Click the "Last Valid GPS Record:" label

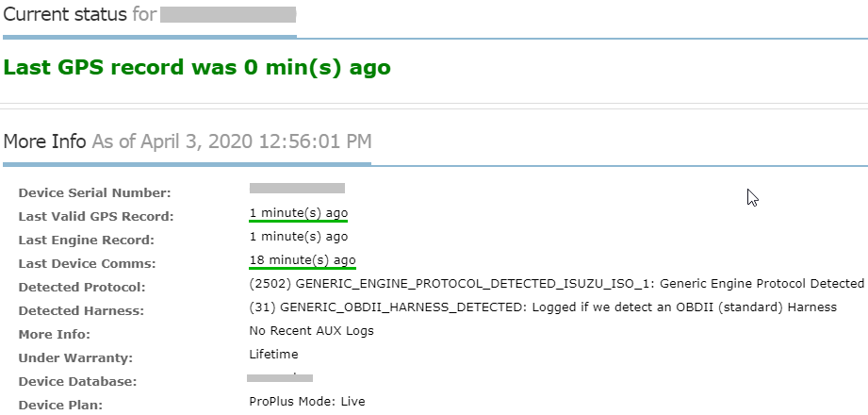(x=96, y=217)
